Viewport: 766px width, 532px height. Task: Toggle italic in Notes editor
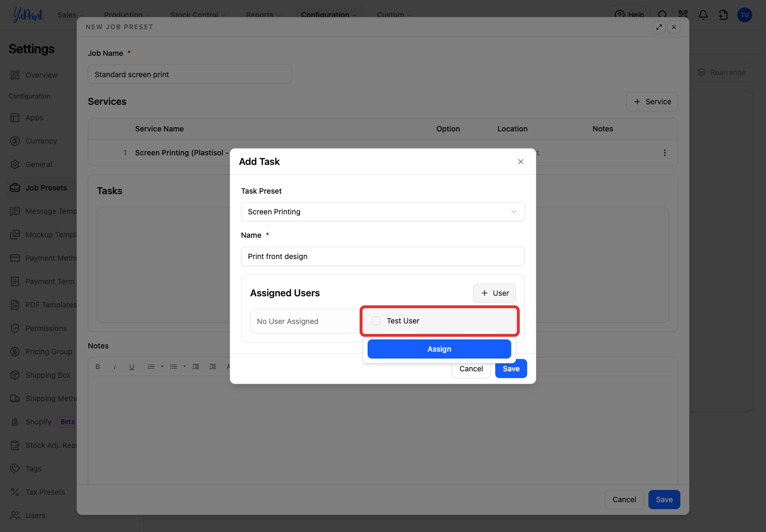115,367
